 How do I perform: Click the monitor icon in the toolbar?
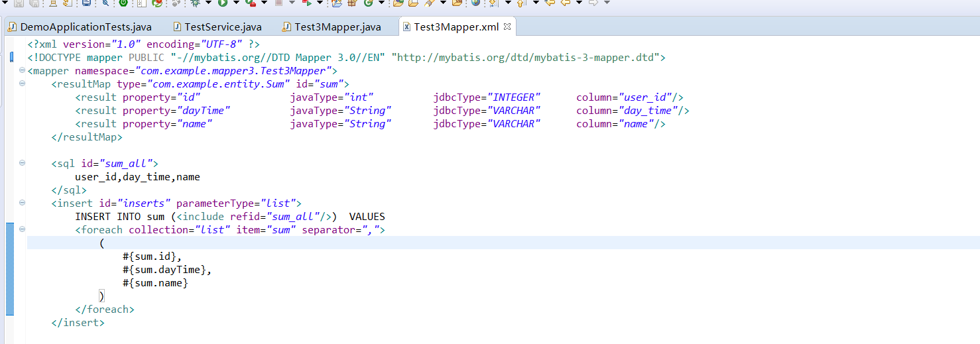click(x=86, y=3)
